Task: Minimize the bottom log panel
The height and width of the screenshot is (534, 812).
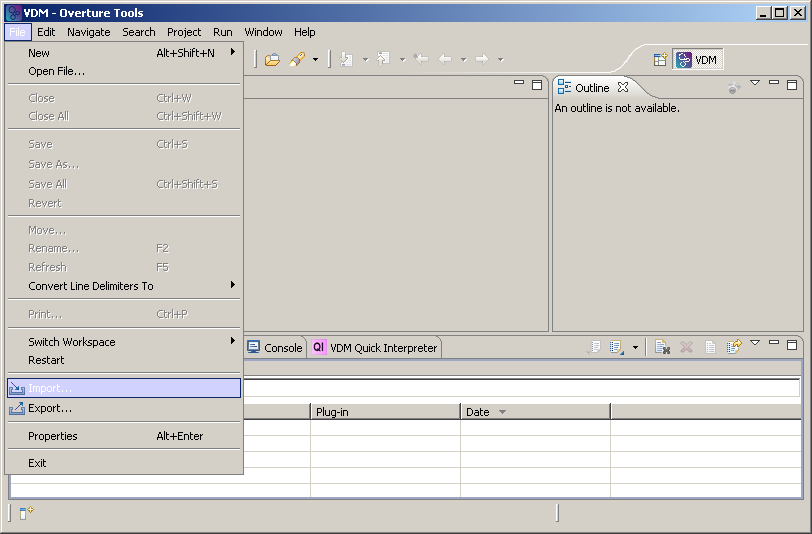Action: pos(774,342)
